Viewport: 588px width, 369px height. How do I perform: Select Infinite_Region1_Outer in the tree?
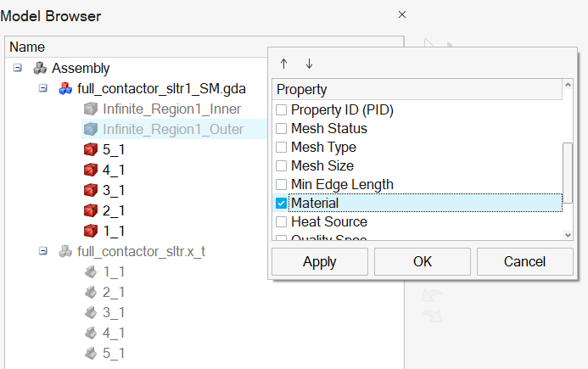pos(173,129)
